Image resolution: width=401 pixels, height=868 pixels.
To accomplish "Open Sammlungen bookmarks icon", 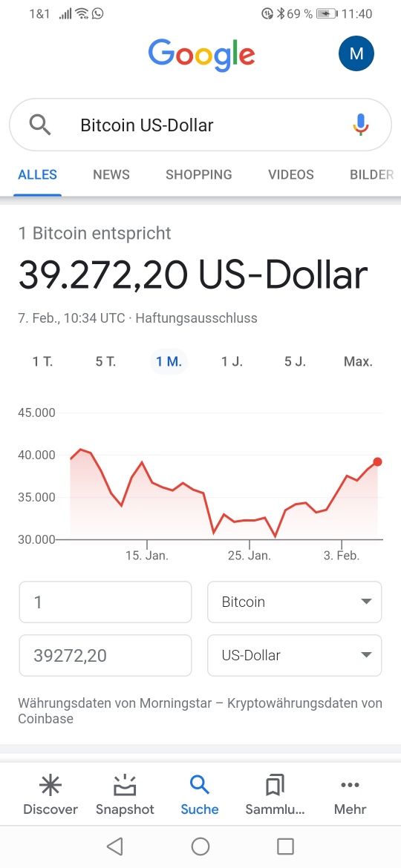I will 275,785.
